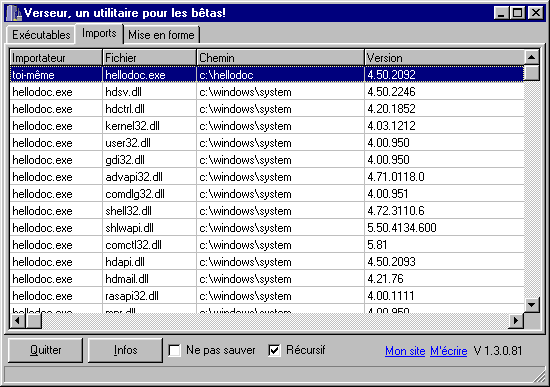Viewport: 550px width, 387px height.
Task: Maximize the Verseur window
Action: point(517,13)
